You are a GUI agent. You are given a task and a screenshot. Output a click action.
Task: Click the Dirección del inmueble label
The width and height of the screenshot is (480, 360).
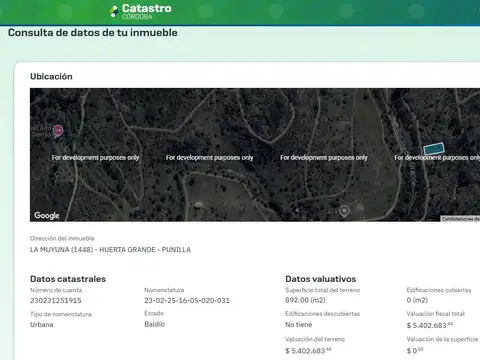click(x=62, y=238)
